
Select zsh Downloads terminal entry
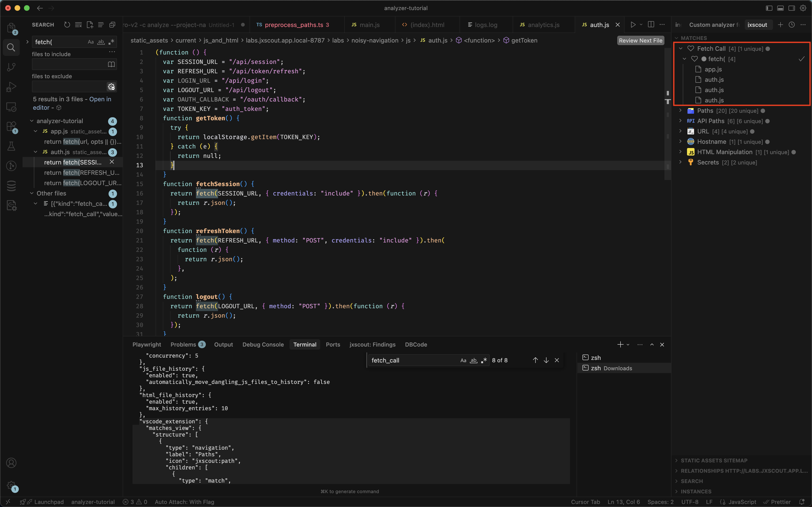pyautogui.click(x=624, y=368)
